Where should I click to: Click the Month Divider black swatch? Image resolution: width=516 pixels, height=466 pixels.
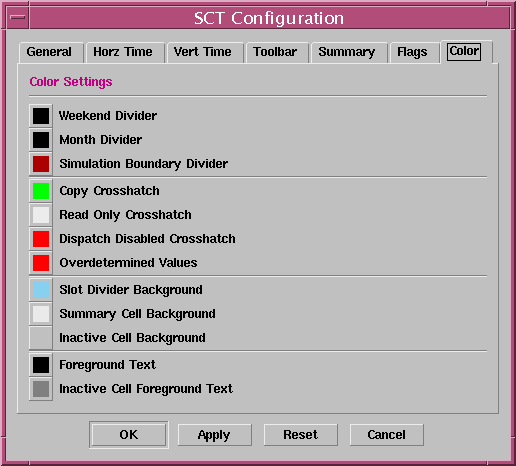(x=41, y=140)
